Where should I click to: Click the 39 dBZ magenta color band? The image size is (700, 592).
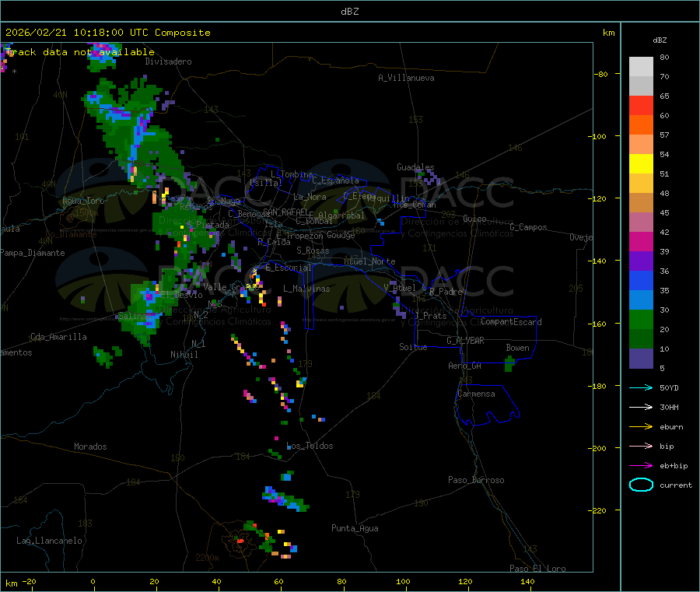pyautogui.click(x=641, y=241)
